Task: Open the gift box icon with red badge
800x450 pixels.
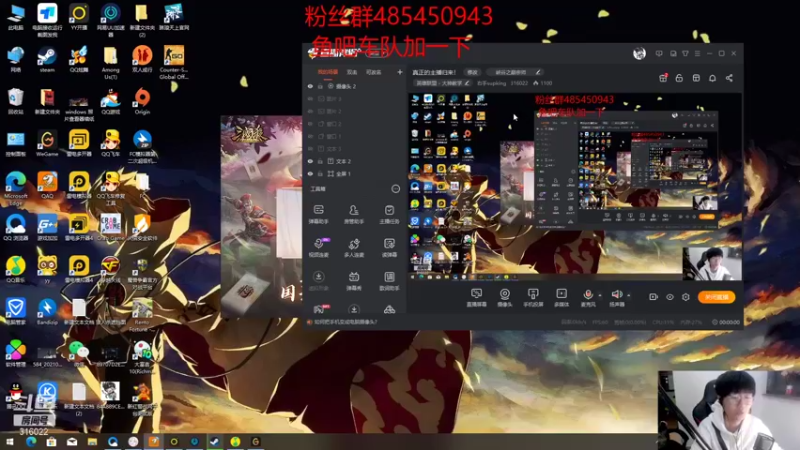Action: click(x=663, y=78)
